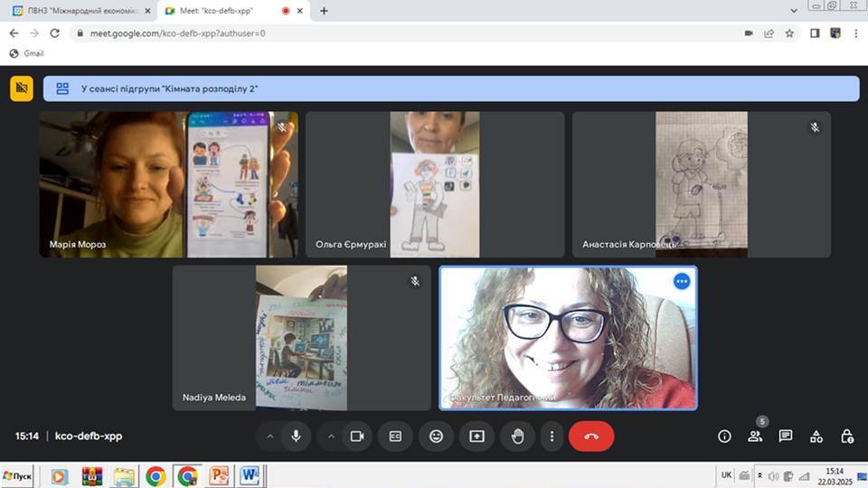Leave the call with red button
The image size is (868, 488).
[x=591, y=436]
